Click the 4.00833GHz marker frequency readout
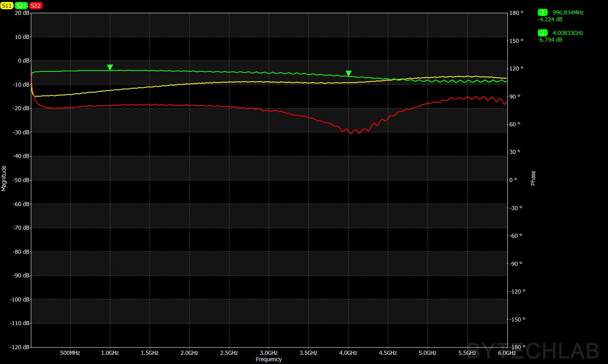Viewport: 608px width, 364px height. coord(568,33)
